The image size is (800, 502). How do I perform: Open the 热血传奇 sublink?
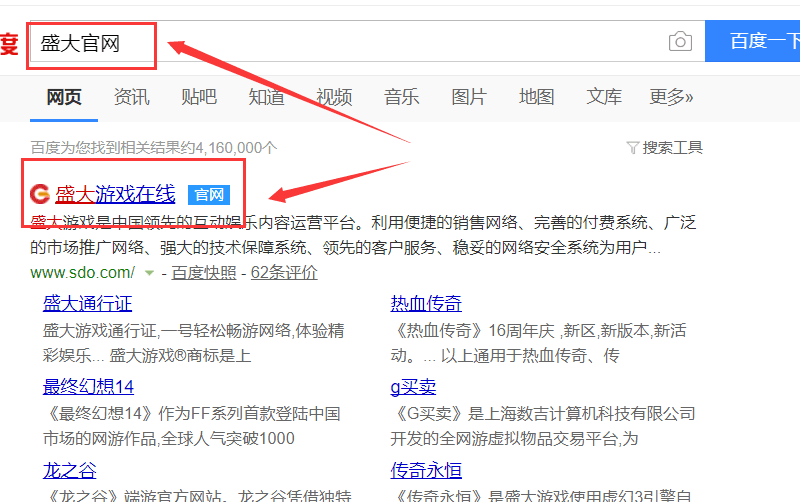(x=426, y=304)
